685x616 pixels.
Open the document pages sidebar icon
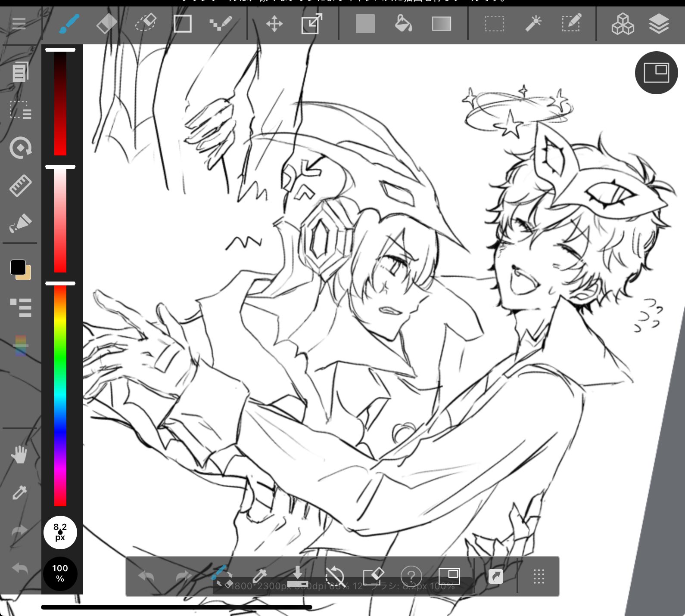click(20, 72)
